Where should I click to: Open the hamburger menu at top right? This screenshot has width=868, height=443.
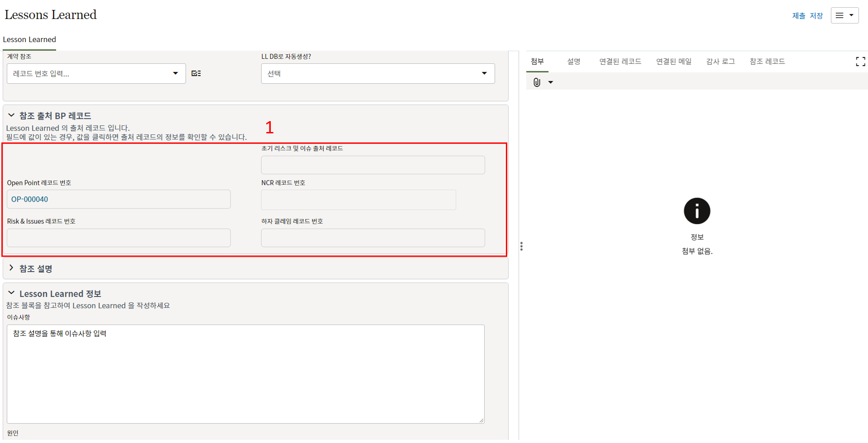pos(844,15)
